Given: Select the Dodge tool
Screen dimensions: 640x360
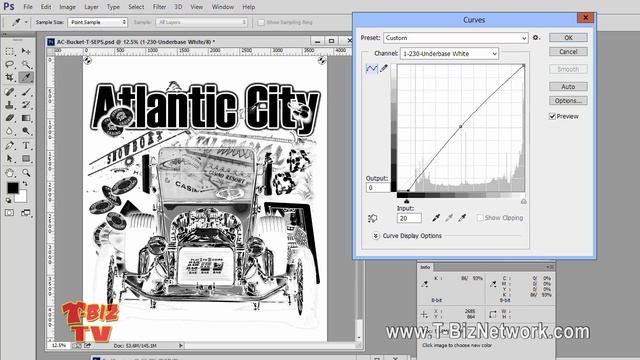Looking at the screenshot, I should 26,131.
